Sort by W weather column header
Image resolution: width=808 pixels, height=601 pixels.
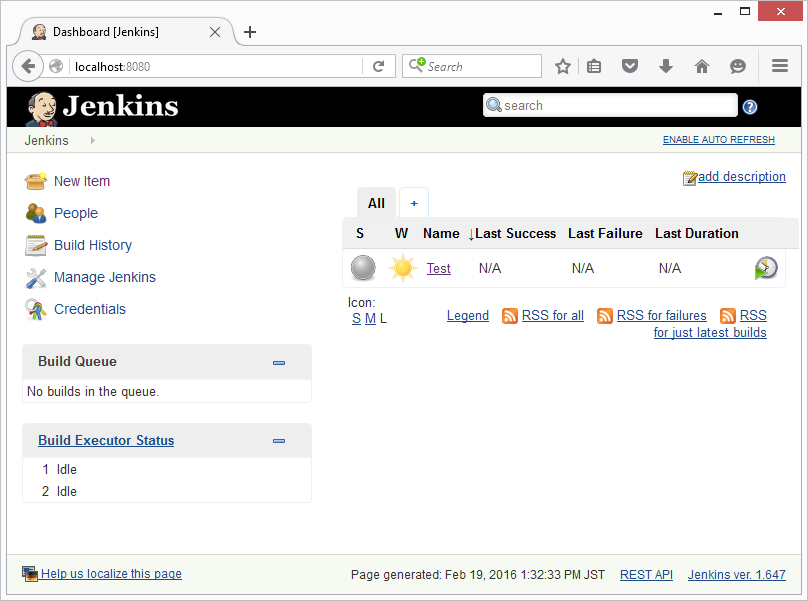401,233
